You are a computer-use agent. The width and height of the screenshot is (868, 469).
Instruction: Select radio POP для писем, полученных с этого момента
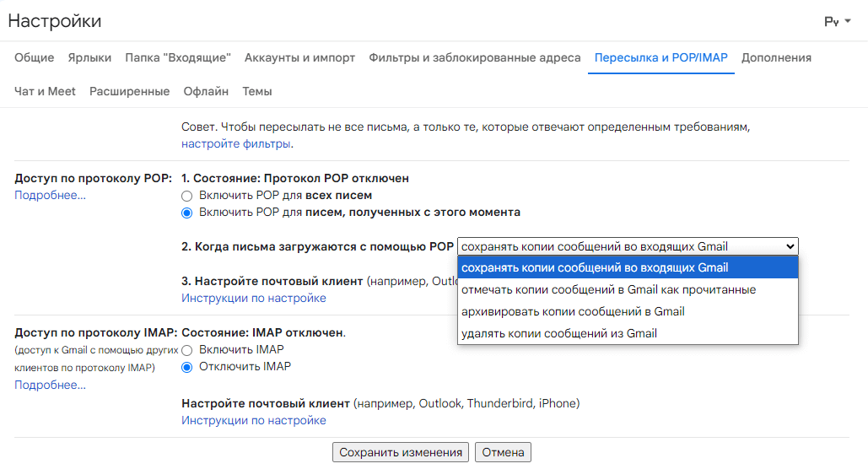click(187, 213)
